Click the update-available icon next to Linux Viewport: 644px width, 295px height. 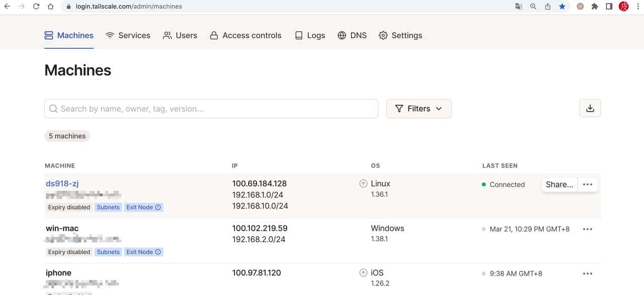click(363, 184)
